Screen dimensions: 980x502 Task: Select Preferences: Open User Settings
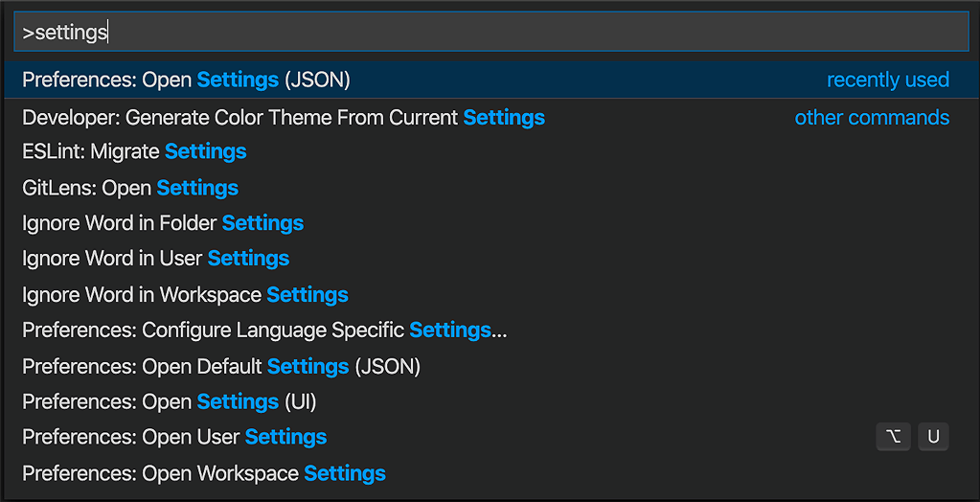490,437
